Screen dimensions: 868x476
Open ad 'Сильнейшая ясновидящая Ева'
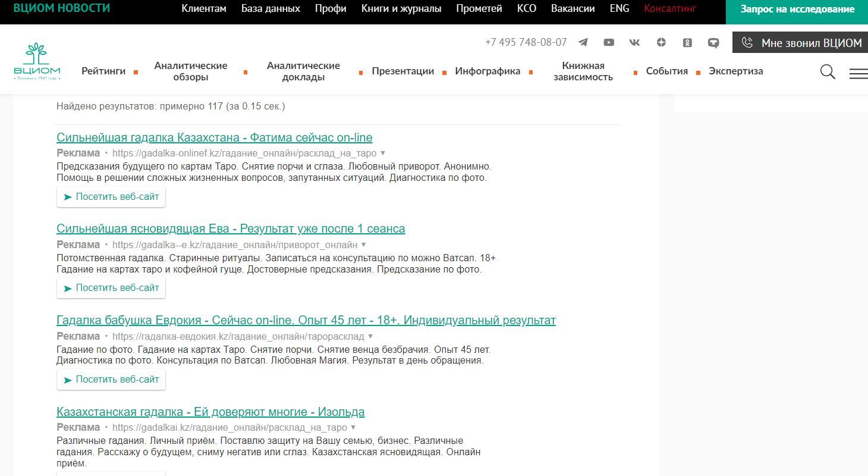231,229
